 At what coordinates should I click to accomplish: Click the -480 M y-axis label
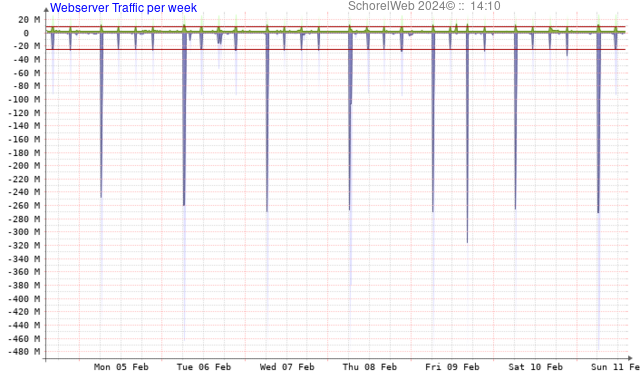pos(24,351)
